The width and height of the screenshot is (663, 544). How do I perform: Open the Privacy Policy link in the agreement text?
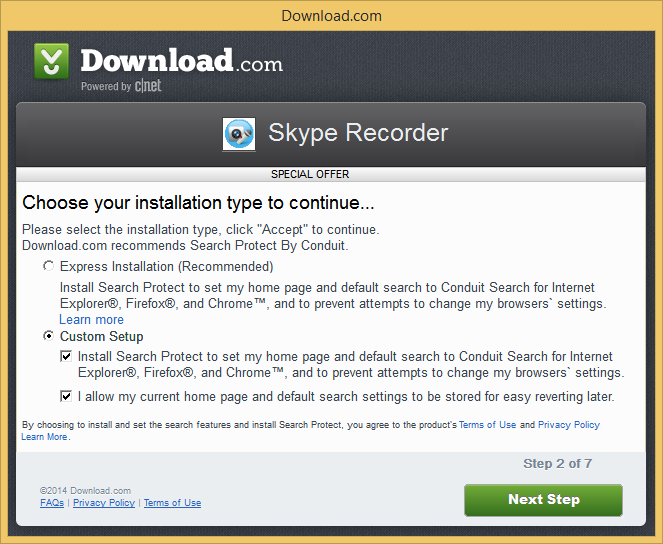click(x=569, y=425)
